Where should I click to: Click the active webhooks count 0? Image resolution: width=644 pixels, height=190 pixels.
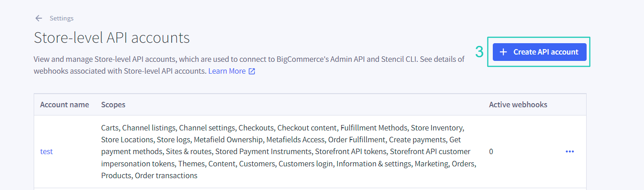491,151
